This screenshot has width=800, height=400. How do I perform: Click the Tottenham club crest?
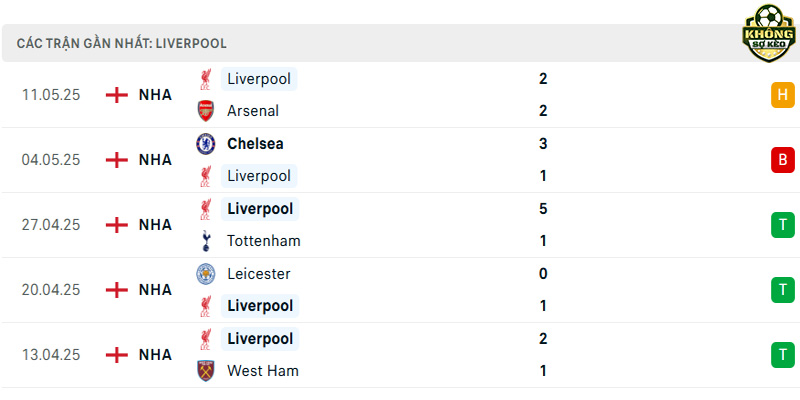tap(206, 241)
